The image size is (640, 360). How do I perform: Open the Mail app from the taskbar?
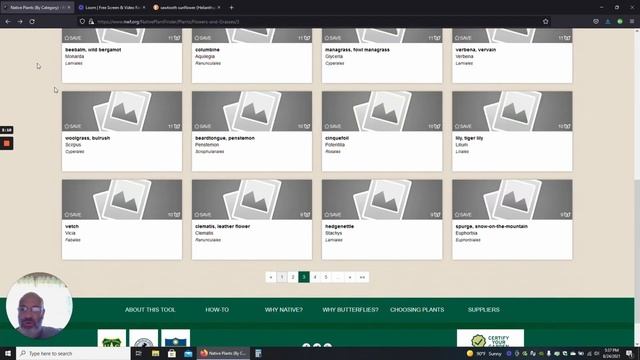[188, 353]
